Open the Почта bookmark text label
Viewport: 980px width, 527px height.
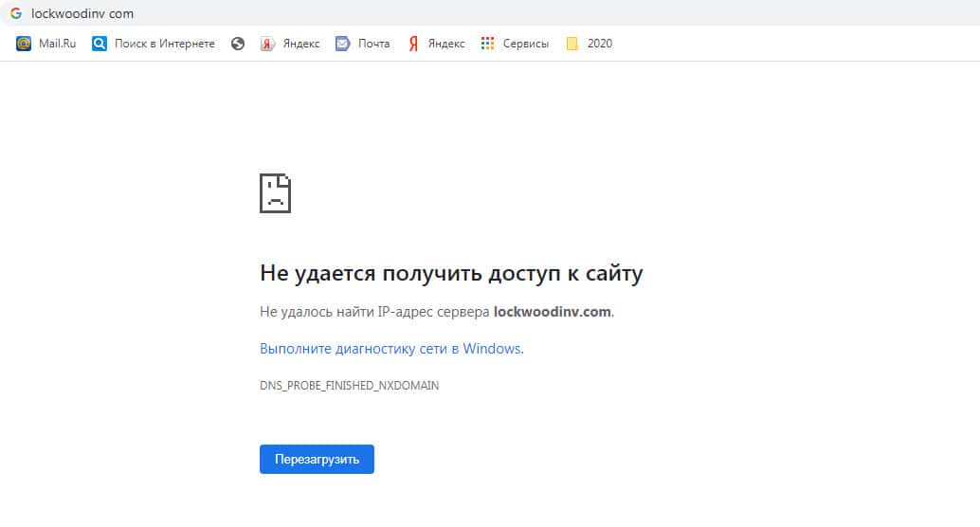pos(373,44)
